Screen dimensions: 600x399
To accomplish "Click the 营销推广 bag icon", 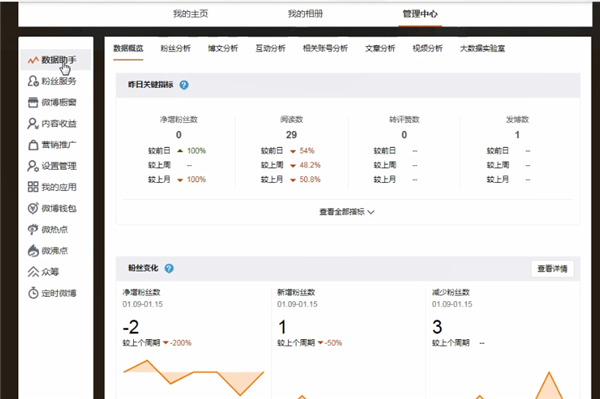I will [33, 145].
